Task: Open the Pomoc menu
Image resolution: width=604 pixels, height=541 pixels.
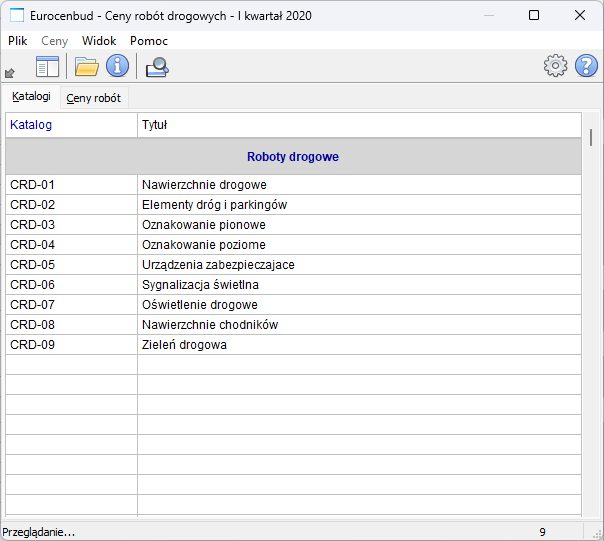Action: (x=149, y=41)
